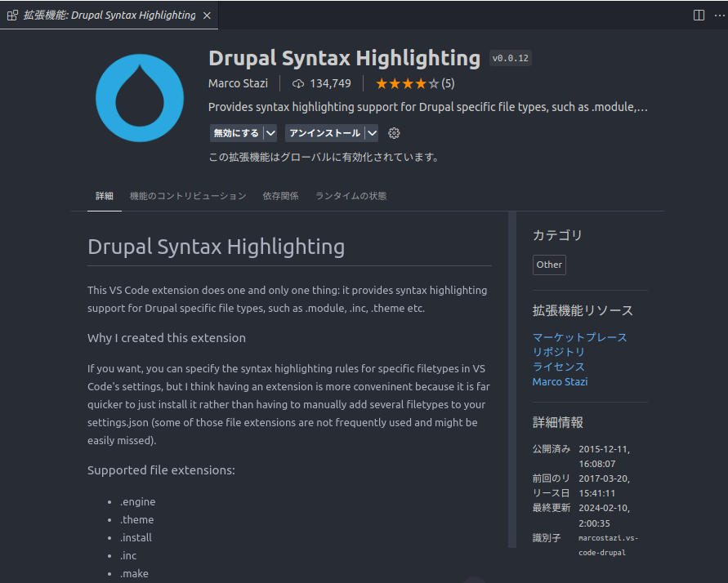The height and width of the screenshot is (583, 728).
Task: Click the 2015-12-11 published date
Action: (604, 456)
